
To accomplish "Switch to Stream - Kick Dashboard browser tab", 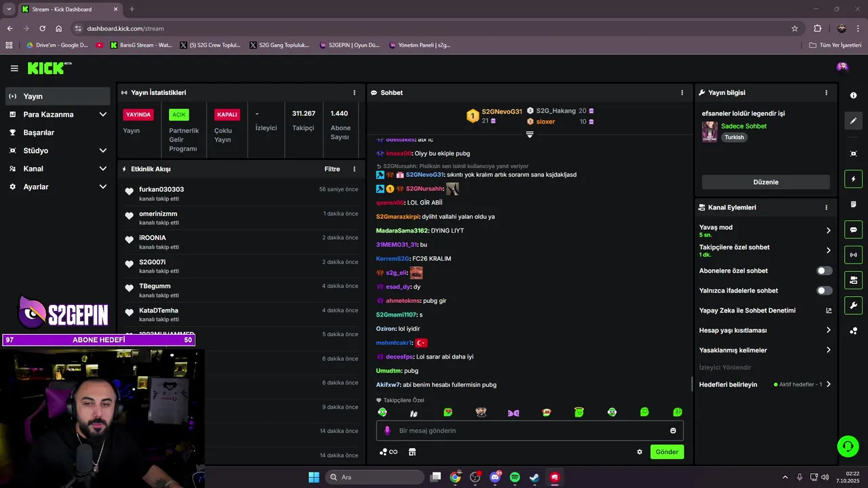I will (69, 9).
